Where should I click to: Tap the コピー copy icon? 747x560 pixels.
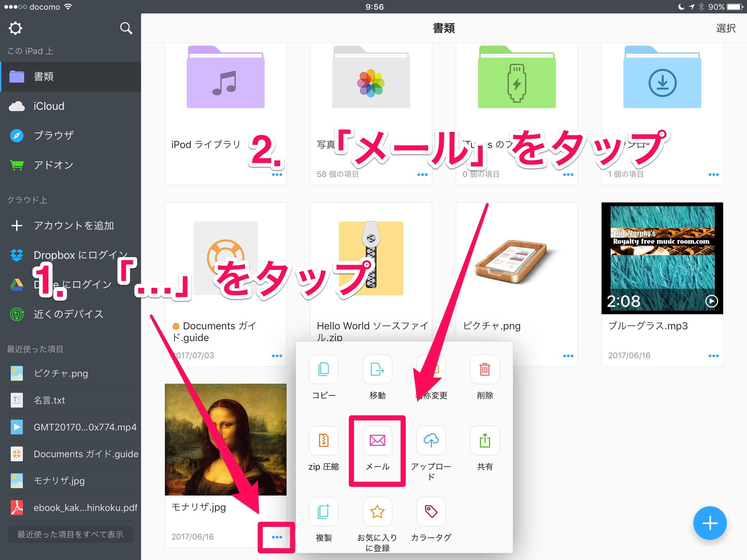(323, 369)
